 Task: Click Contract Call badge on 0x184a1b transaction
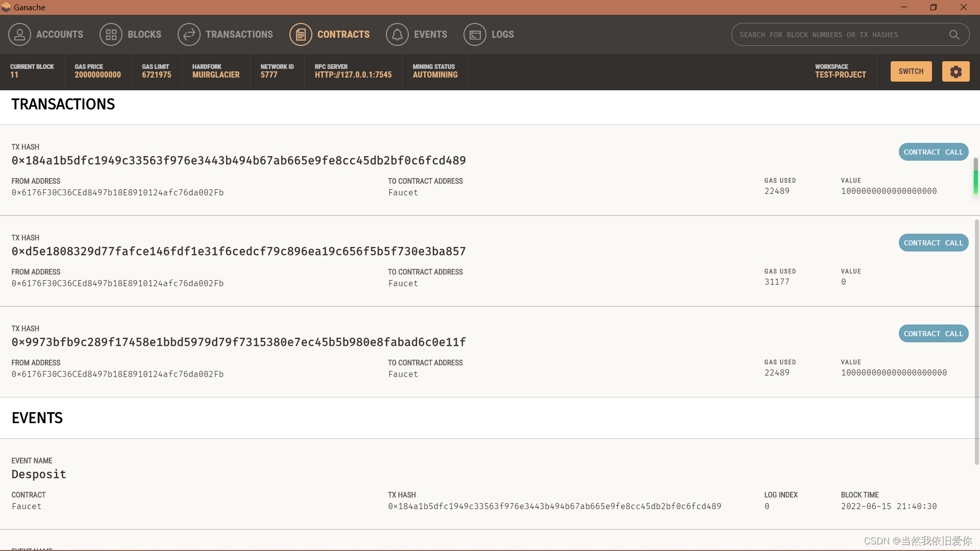point(933,152)
